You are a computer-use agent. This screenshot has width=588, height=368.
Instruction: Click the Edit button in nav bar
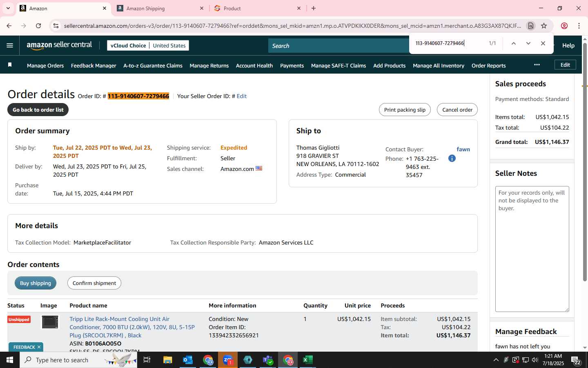click(x=565, y=65)
